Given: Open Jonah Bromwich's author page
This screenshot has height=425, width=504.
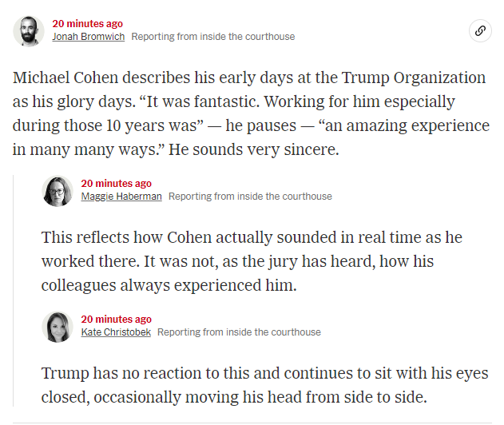Looking at the screenshot, I should (89, 37).
